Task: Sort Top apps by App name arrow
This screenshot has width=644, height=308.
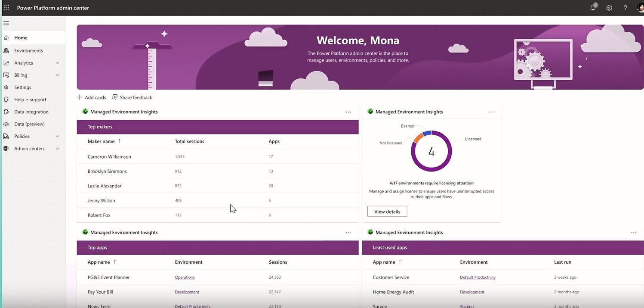Action: 114,262
